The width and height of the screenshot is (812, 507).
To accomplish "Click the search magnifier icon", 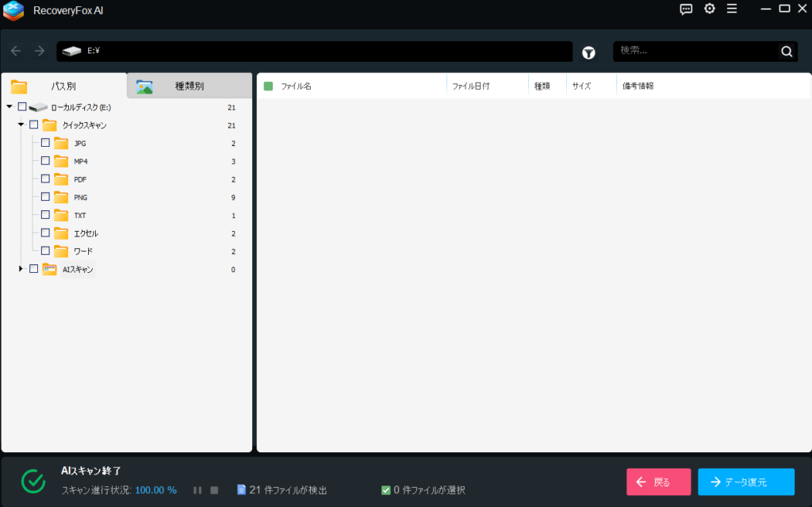I will [787, 52].
